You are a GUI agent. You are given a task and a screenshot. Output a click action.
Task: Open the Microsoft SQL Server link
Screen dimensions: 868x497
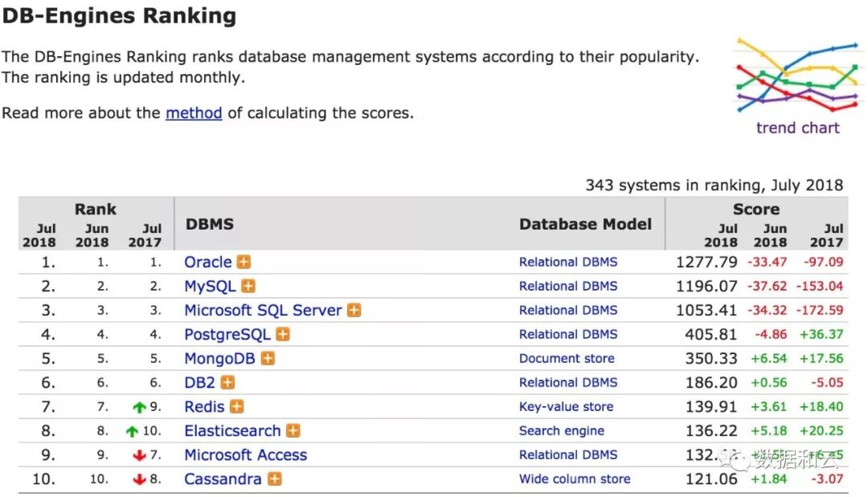(x=263, y=310)
